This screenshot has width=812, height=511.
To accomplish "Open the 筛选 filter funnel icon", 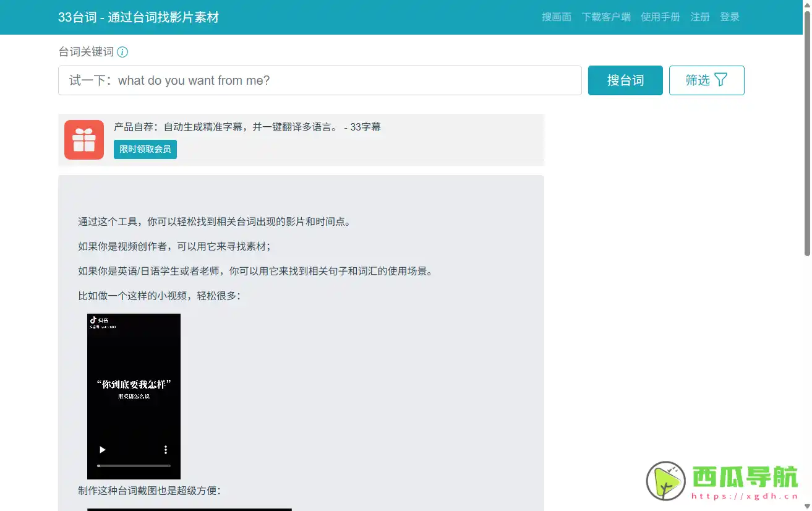I will point(721,80).
